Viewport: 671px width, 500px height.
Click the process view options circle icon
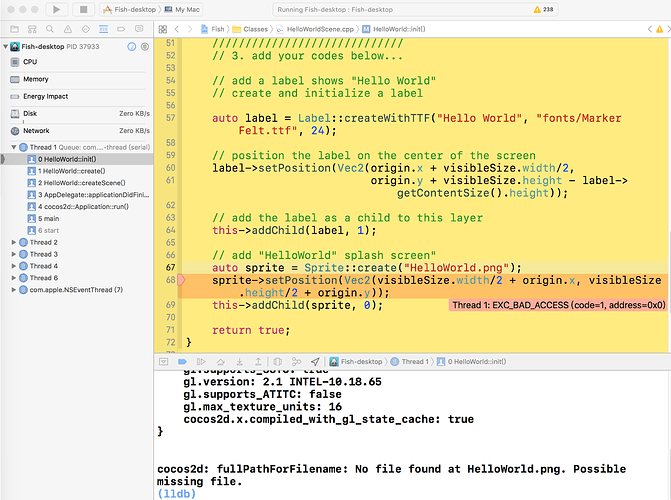point(132,47)
